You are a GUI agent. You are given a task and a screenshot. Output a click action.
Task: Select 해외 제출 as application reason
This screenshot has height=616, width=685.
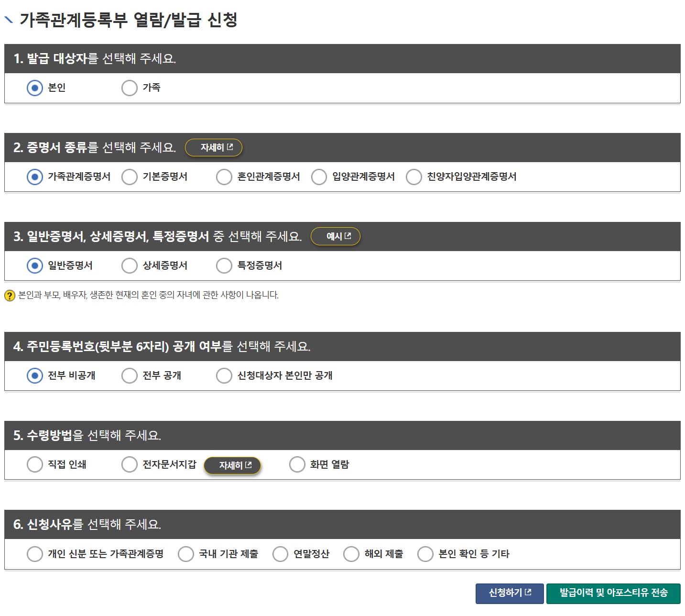[x=351, y=554]
